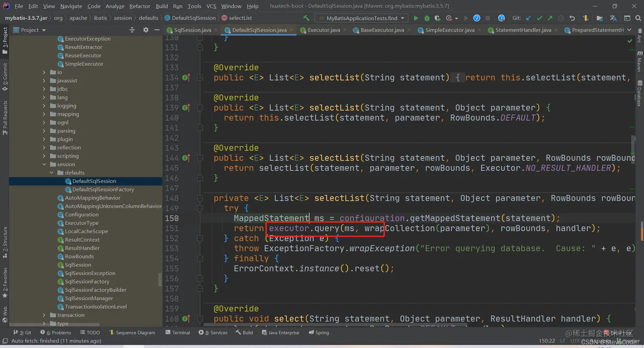Hide the Project tool window
Viewport: 644px width, 348px height.
point(157,30)
